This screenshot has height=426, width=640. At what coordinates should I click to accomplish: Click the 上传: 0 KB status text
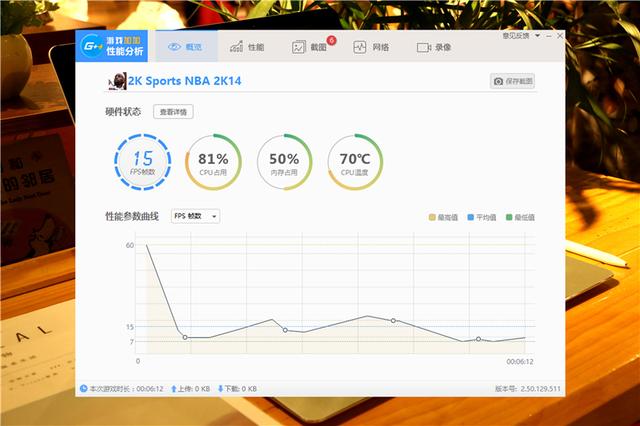193,389
